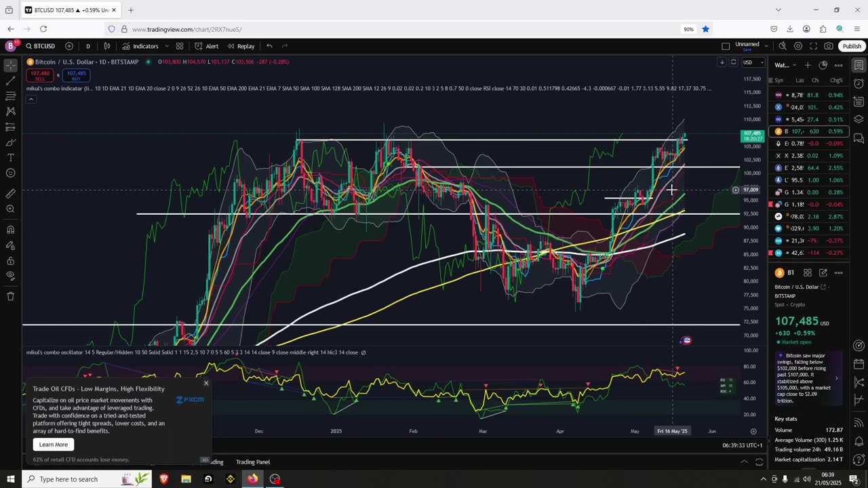Start bar Replay mode

241,46
